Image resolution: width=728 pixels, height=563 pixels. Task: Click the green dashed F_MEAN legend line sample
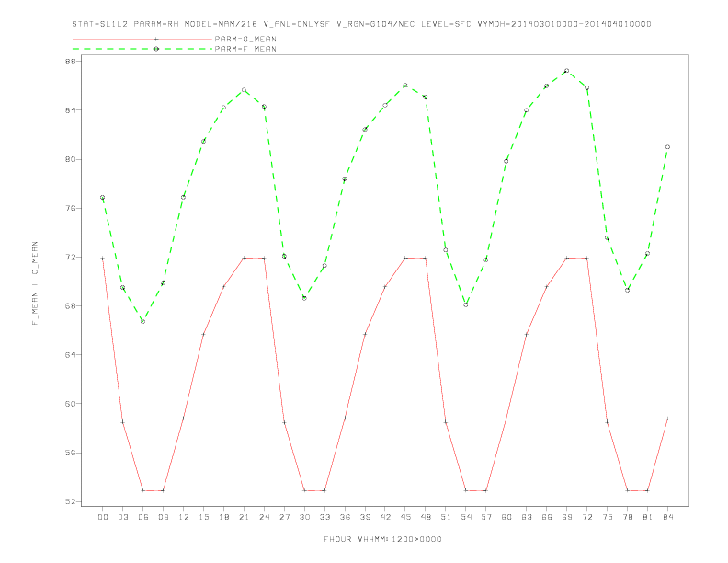[x=142, y=49]
